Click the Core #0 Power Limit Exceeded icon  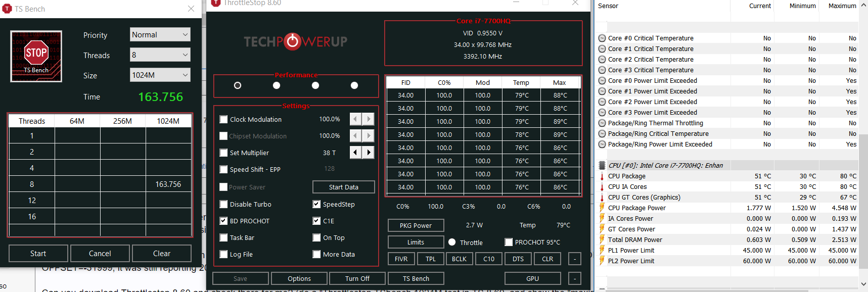602,81
